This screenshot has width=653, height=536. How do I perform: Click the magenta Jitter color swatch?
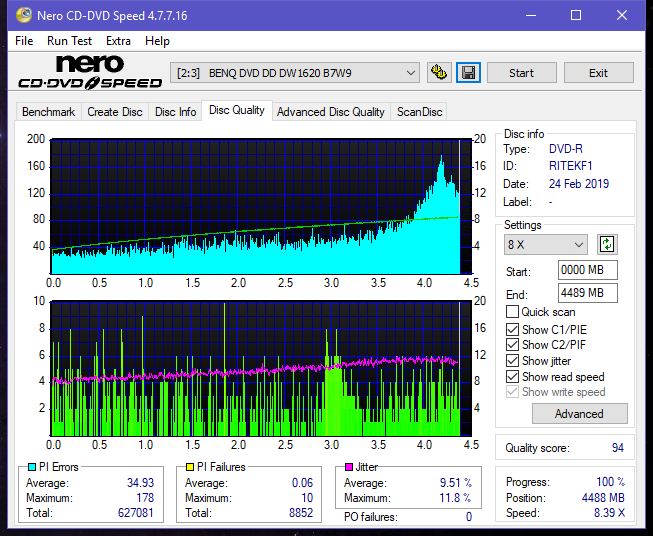(x=349, y=467)
